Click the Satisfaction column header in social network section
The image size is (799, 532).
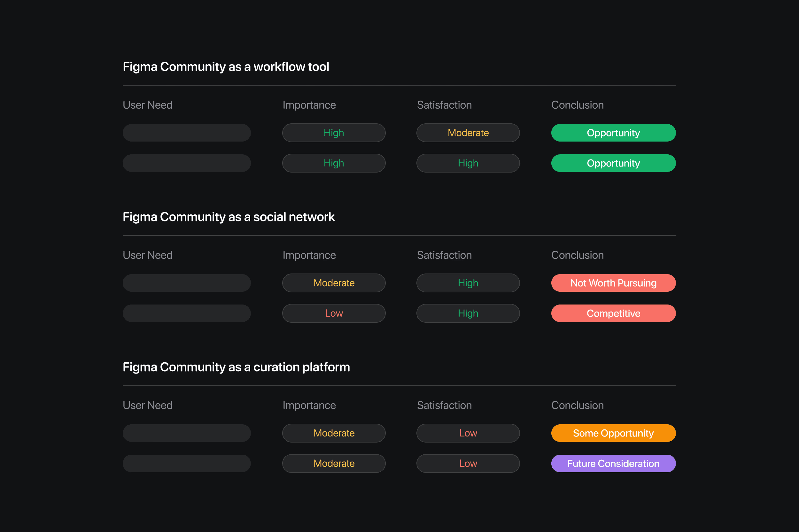coord(444,255)
